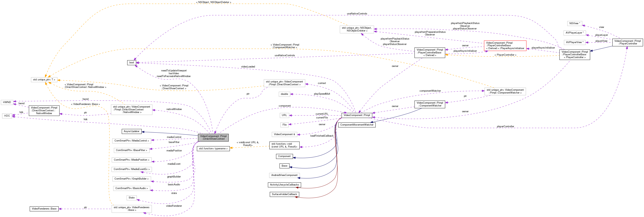
Task: Click the 'videoRenderer' edge label
Action: pos(174,206)
